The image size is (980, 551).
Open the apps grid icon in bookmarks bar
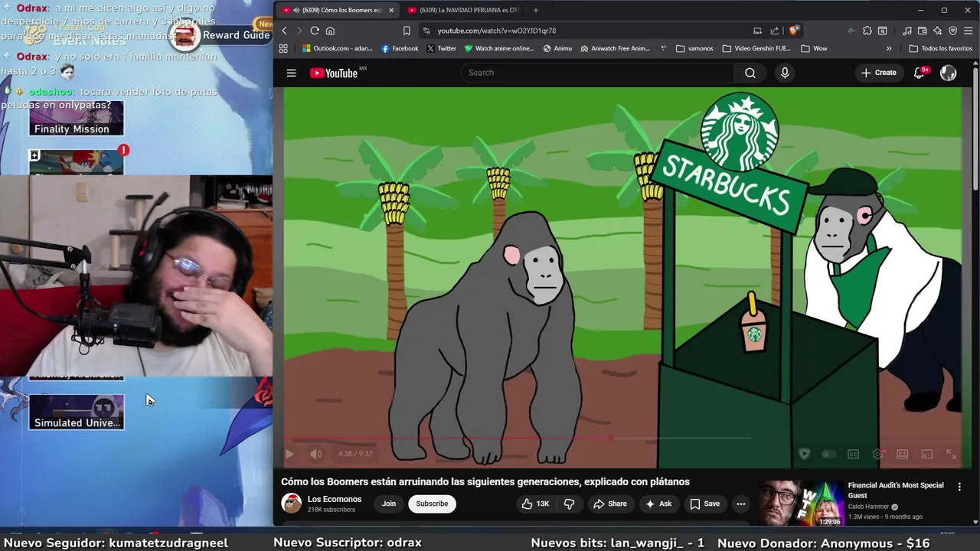pyautogui.click(x=283, y=48)
